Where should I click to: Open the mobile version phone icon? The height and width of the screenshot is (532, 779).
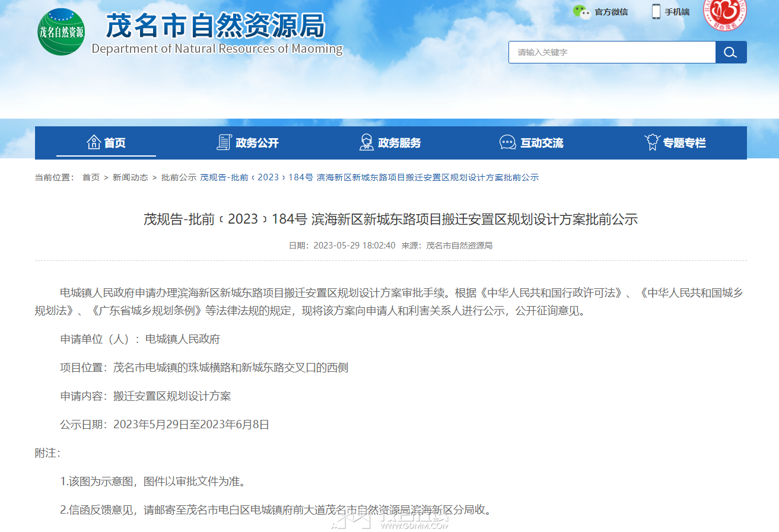pyautogui.click(x=656, y=12)
